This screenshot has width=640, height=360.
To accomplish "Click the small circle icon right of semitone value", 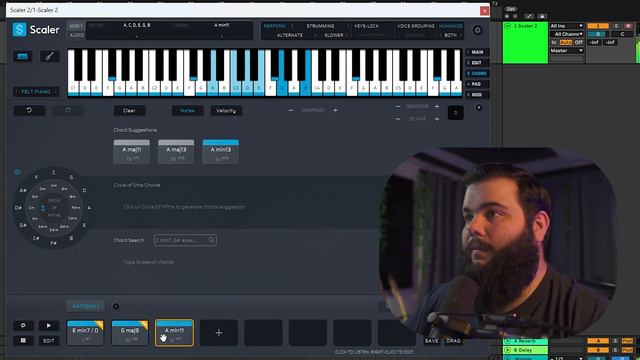I will coord(479,108).
